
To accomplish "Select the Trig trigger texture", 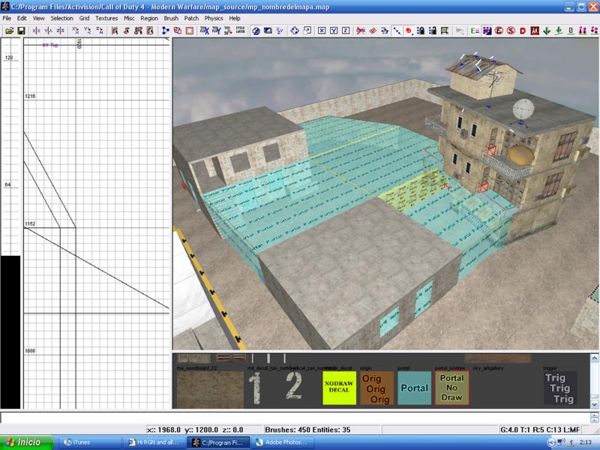I will [560, 388].
